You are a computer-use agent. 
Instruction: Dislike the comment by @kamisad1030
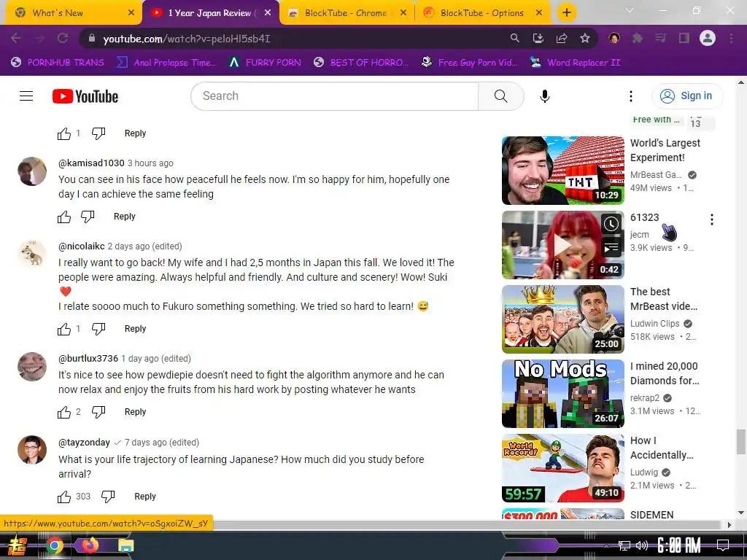pos(88,217)
